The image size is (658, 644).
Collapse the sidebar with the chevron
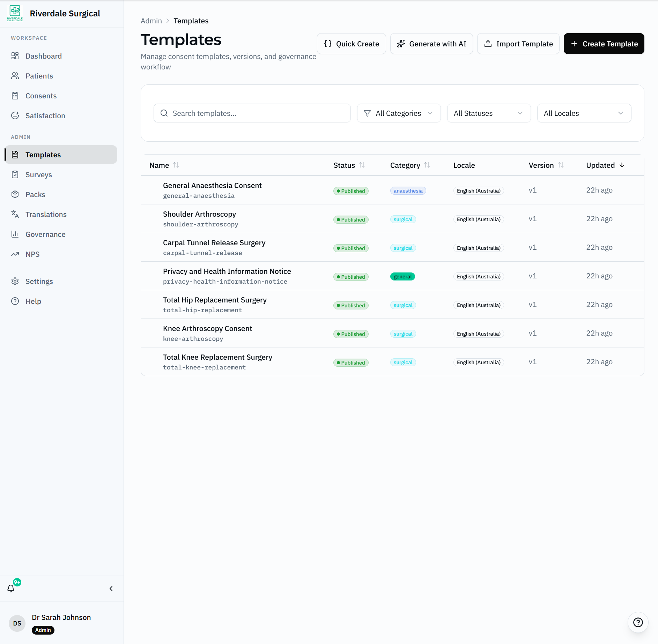pyautogui.click(x=111, y=589)
